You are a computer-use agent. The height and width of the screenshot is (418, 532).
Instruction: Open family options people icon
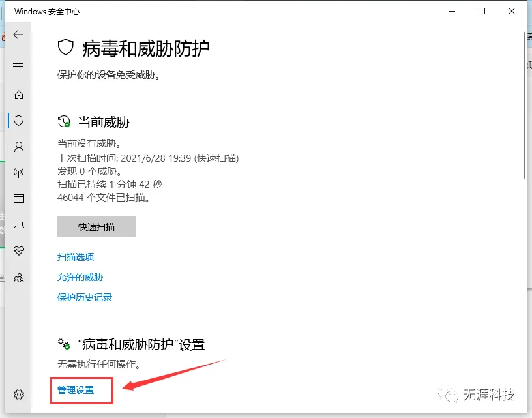pyautogui.click(x=19, y=278)
